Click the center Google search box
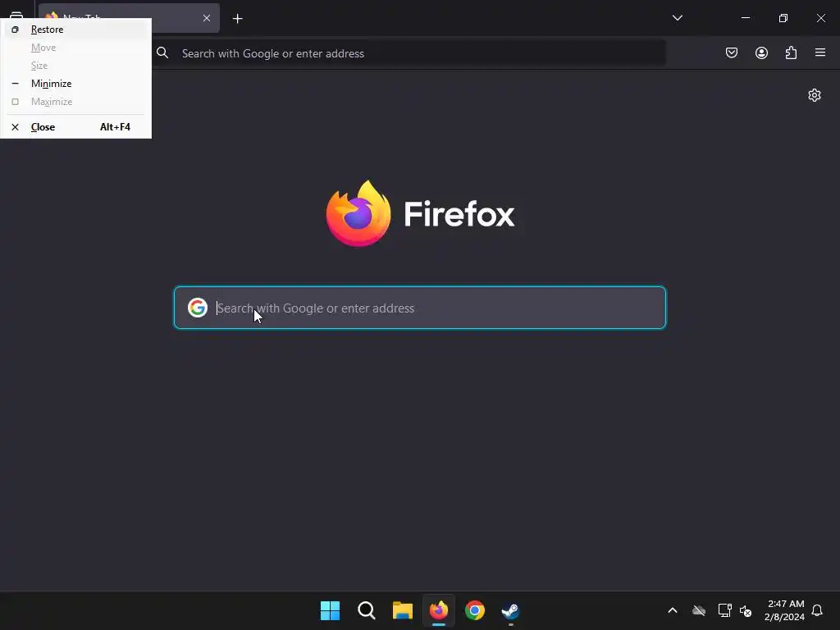The image size is (840, 630). point(420,308)
